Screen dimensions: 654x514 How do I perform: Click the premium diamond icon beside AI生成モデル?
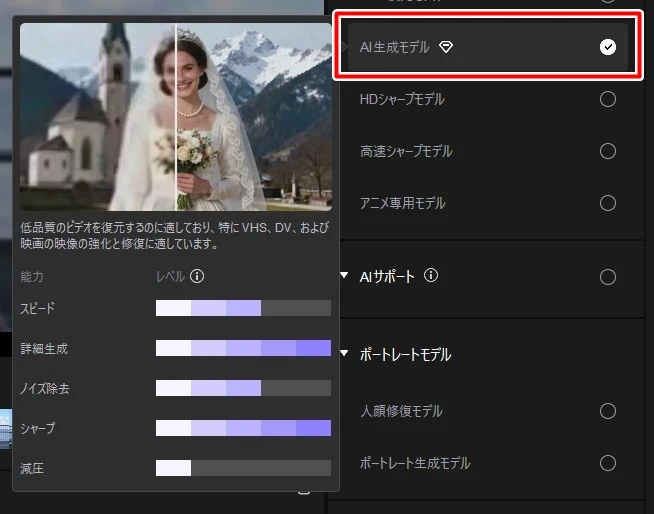coord(445,47)
